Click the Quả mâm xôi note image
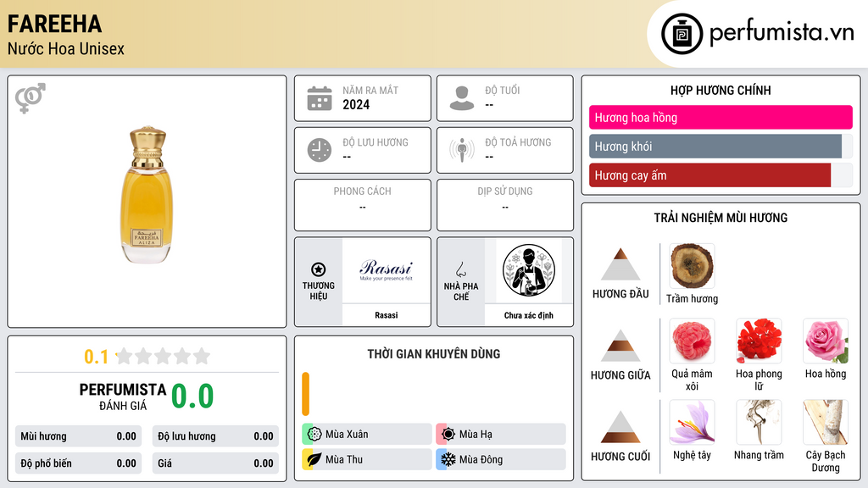The image size is (868, 488). click(x=692, y=341)
